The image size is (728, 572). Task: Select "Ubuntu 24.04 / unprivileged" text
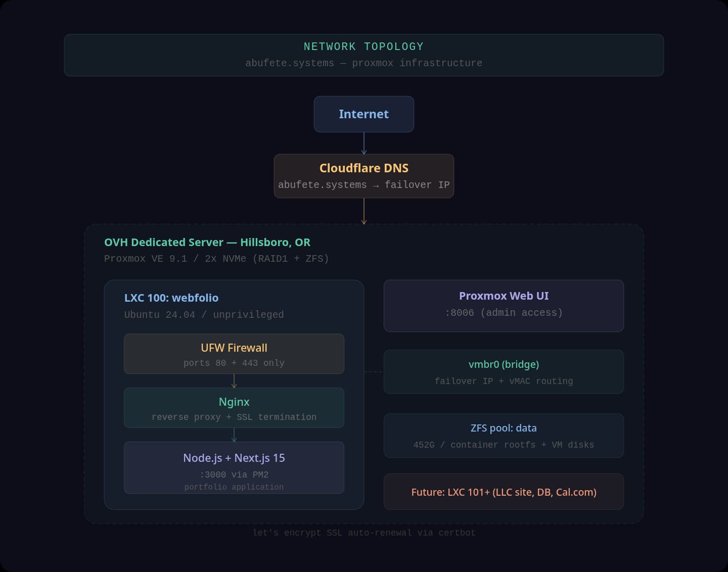coord(204,315)
